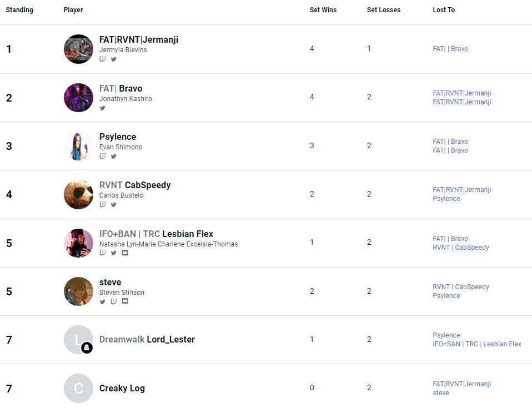The height and width of the screenshot is (408, 532).
Task: Open Jermanji's Twitch channel icon
Action: 103,59
